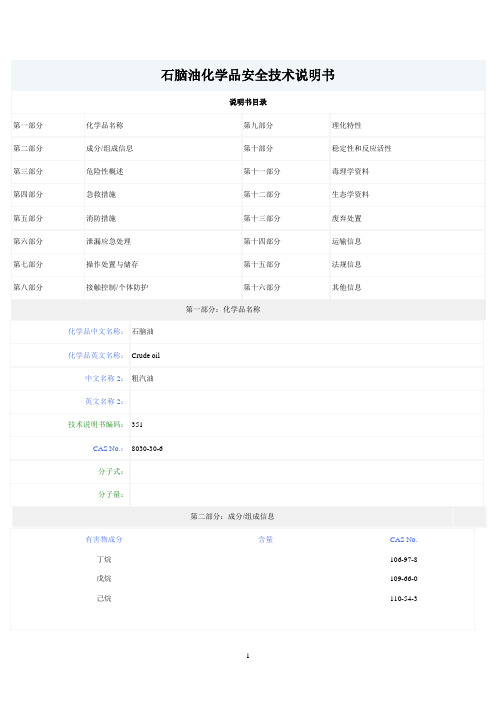Select 理化特性 in the contents table
This screenshot has width=496, height=702.
tap(346, 125)
